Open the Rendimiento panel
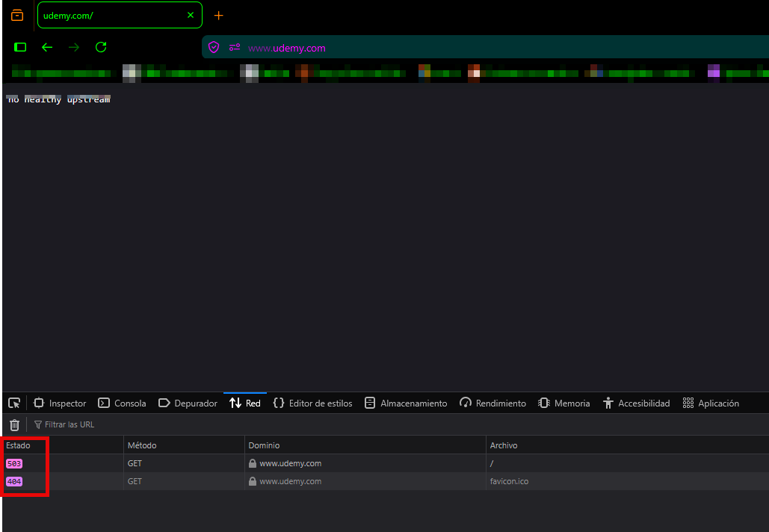Viewport: 769px width, 532px height. 493,403
